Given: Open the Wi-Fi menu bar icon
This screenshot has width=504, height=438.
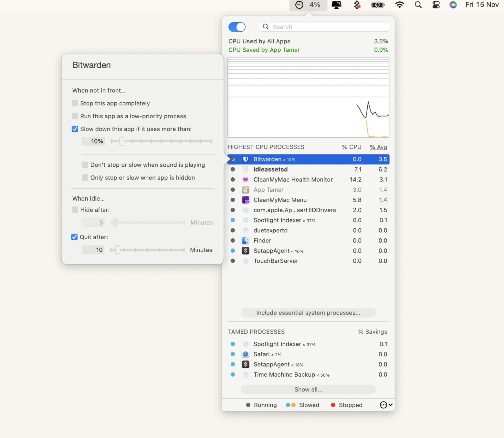Looking at the screenshot, I should 400,5.
